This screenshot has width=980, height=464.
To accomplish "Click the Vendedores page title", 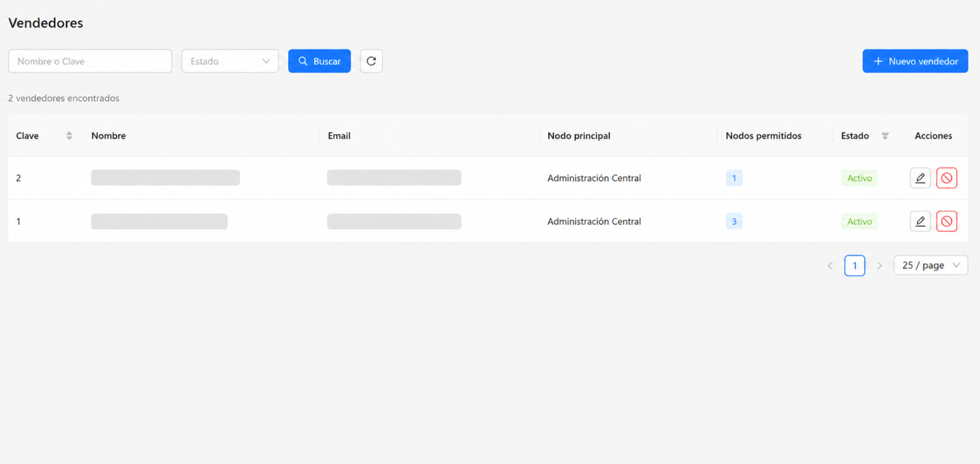I will click(45, 23).
